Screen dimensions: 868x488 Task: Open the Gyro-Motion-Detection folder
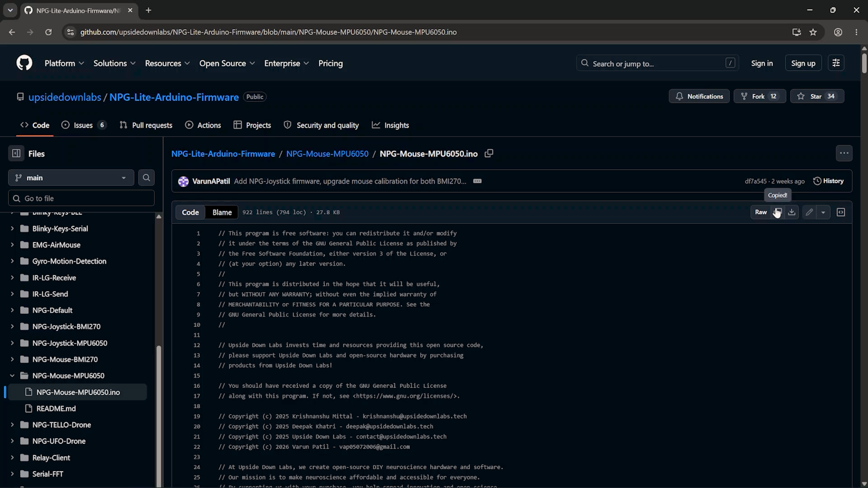[69, 261]
